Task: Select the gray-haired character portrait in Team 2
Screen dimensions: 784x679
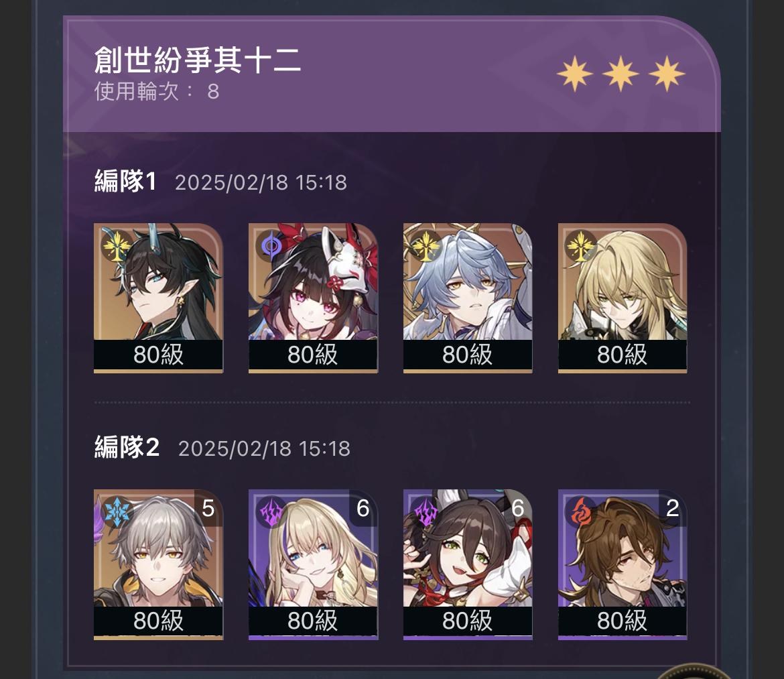Action: tap(158, 564)
